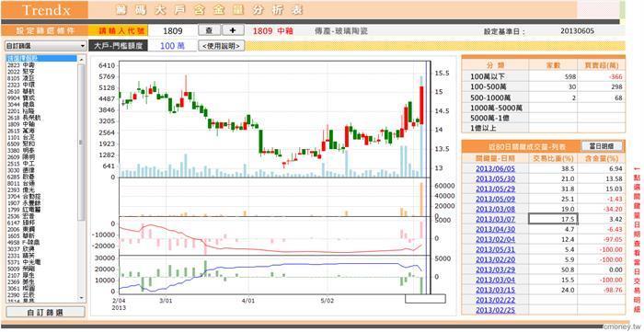
Task: Click the stock list scroll up arrow
Action: tap(81, 60)
